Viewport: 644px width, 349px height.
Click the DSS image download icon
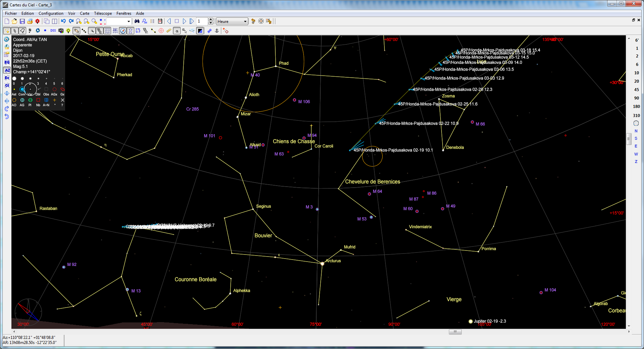click(x=53, y=31)
